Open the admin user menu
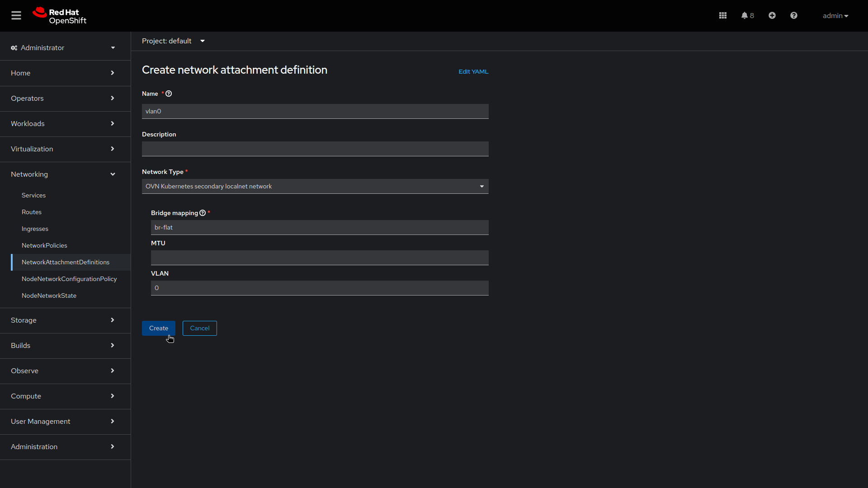 point(835,15)
